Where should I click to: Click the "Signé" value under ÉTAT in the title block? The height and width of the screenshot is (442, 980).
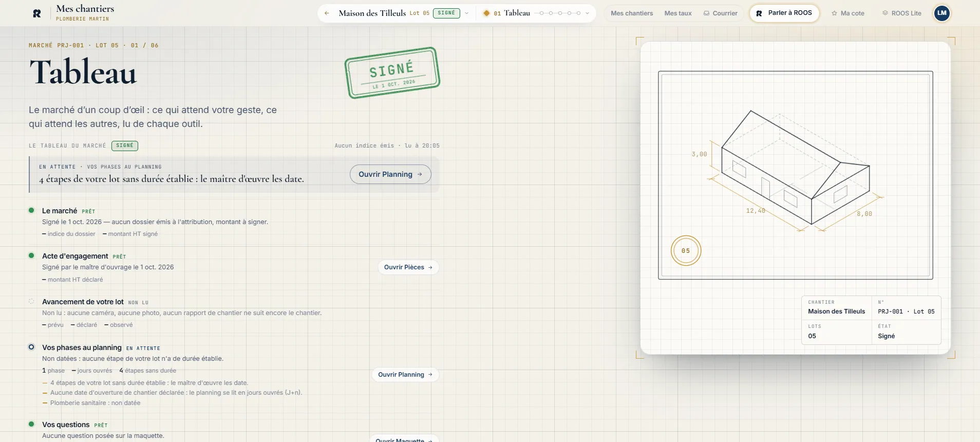[887, 336]
